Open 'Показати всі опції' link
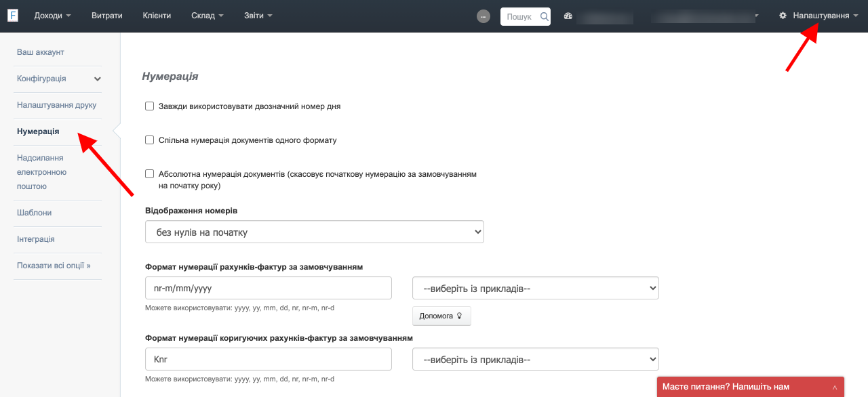The height and width of the screenshot is (397, 868). pos(54,266)
